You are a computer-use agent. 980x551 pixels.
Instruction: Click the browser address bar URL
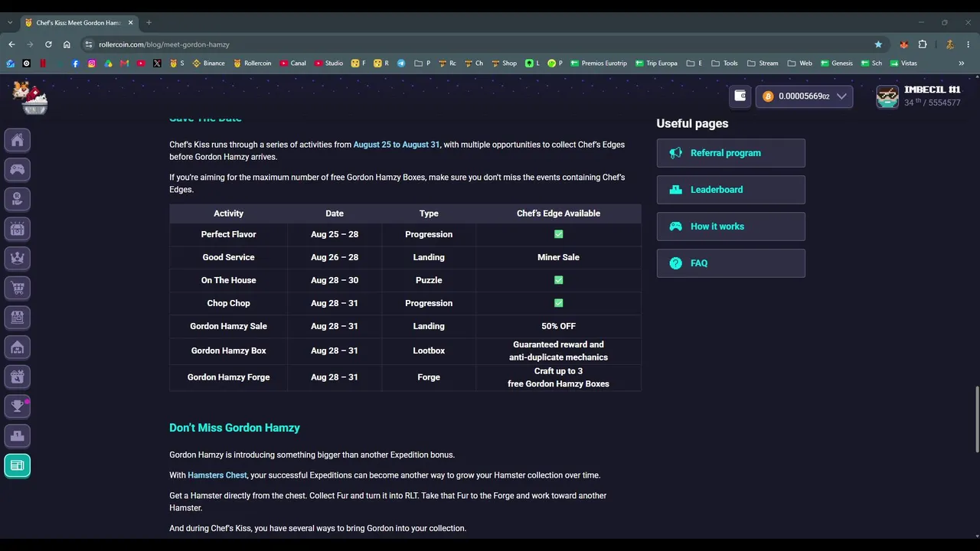[x=164, y=44]
